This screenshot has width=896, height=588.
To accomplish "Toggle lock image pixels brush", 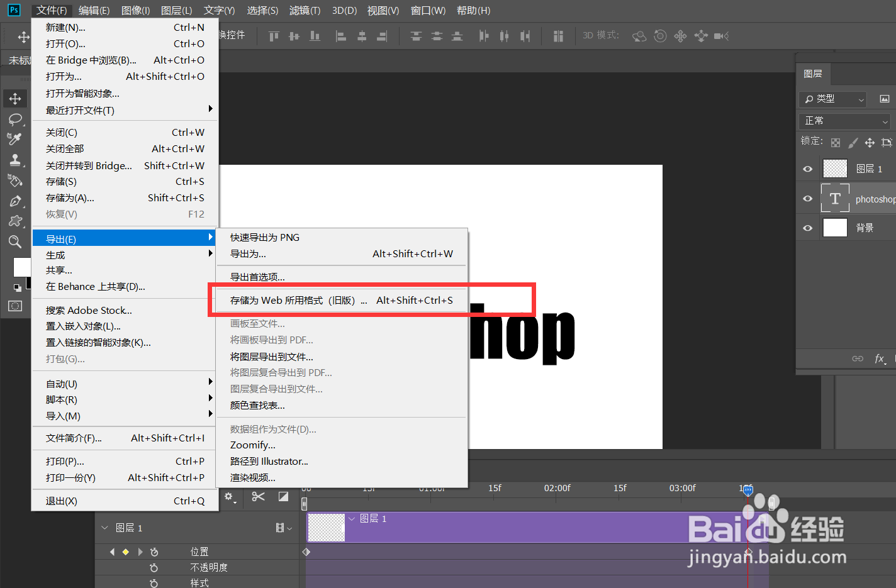I will (x=853, y=143).
